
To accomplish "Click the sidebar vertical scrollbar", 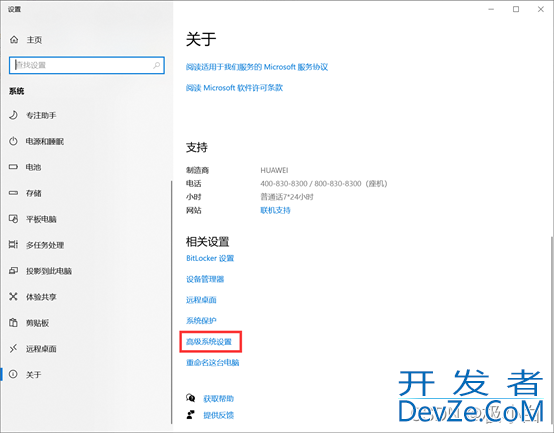I will pos(172,302).
